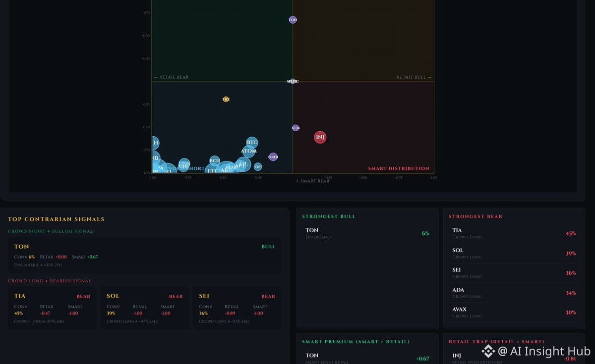
Task: Click Smart +0.67 in TON card
Action: tap(85, 257)
